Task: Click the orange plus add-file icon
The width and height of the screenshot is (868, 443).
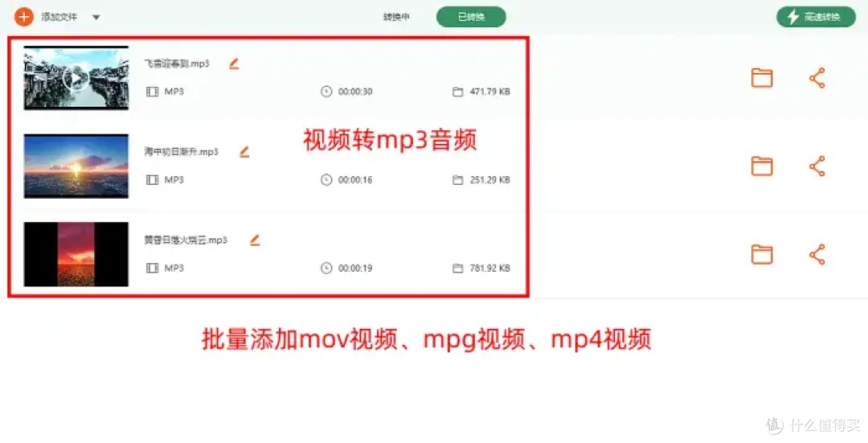Action: (24, 17)
